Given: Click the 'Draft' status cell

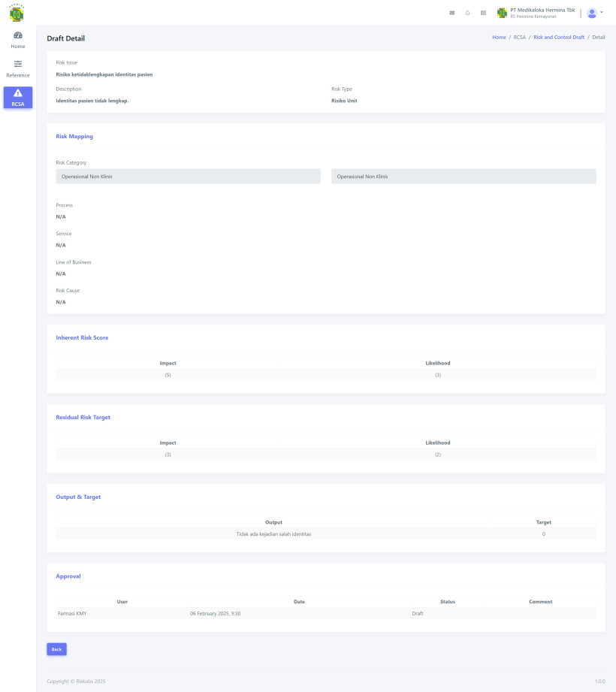Looking at the screenshot, I should pos(448,613).
